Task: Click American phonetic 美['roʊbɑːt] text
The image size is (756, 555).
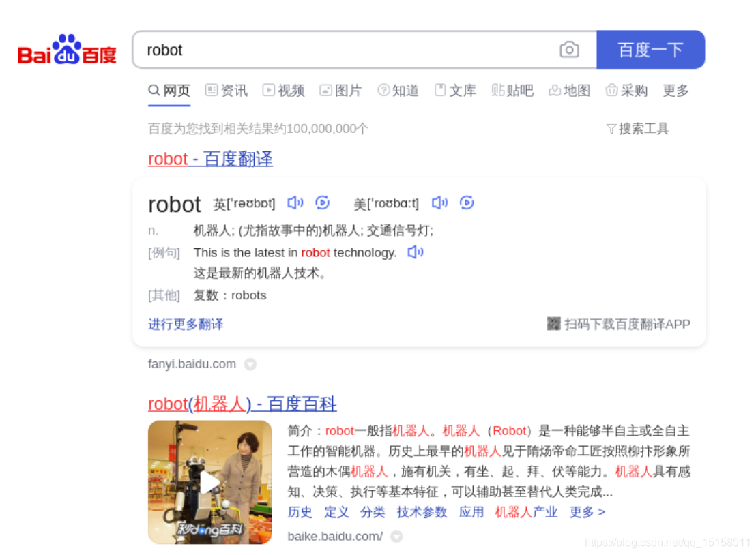Action: point(386,204)
